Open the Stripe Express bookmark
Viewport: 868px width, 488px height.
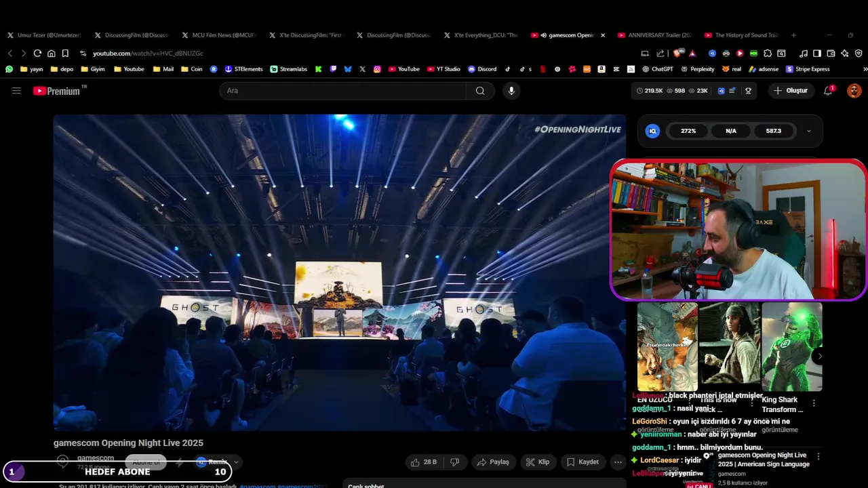(x=808, y=69)
